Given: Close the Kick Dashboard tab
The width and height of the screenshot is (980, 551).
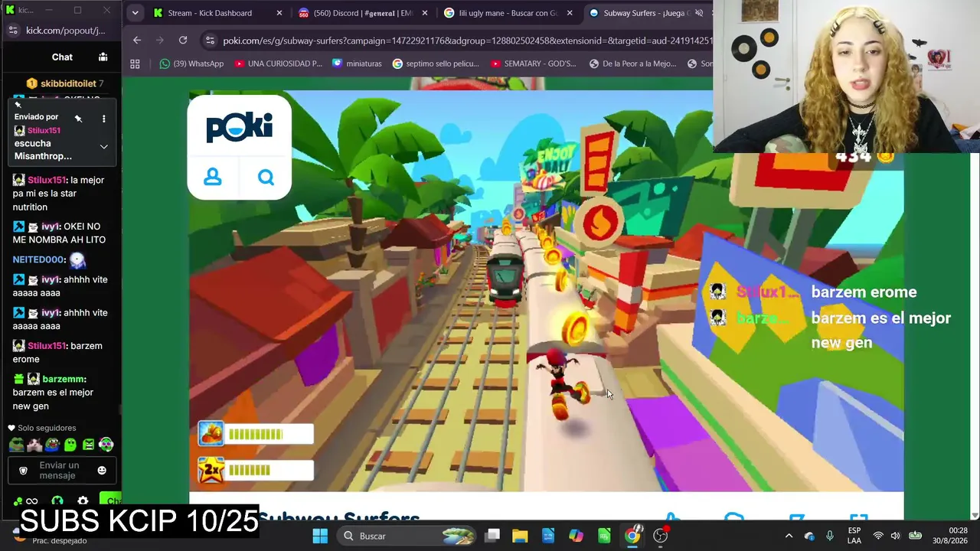Looking at the screenshot, I should [279, 13].
